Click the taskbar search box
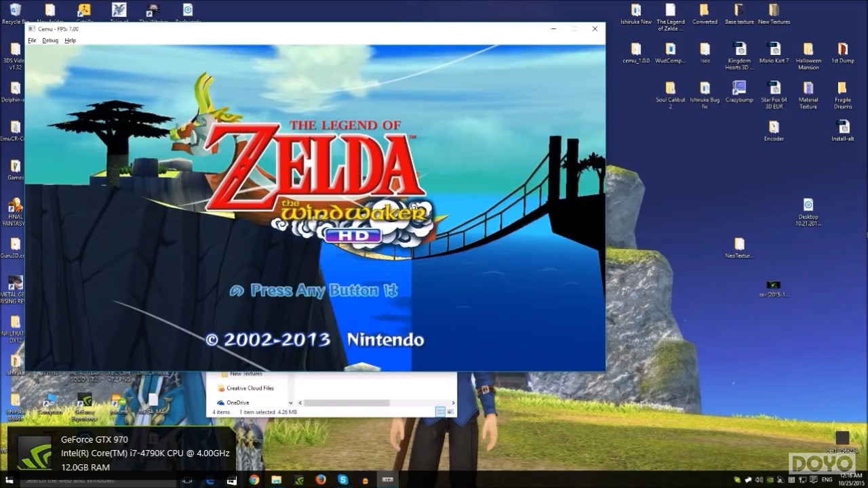 click(x=98, y=480)
